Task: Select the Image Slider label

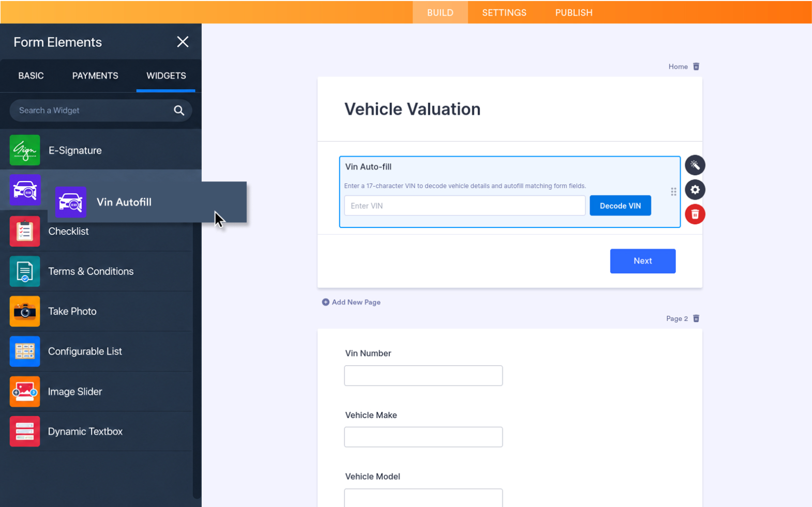Action: pos(75,392)
